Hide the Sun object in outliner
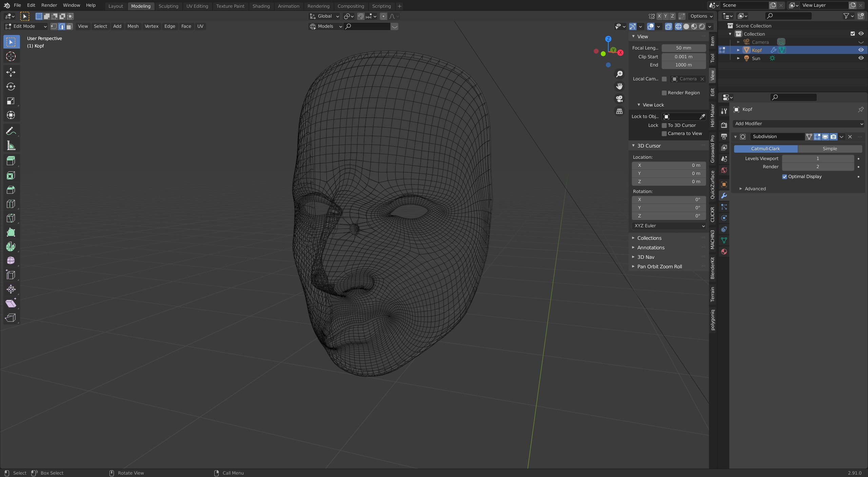This screenshot has height=477, width=868. click(x=861, y=58)
